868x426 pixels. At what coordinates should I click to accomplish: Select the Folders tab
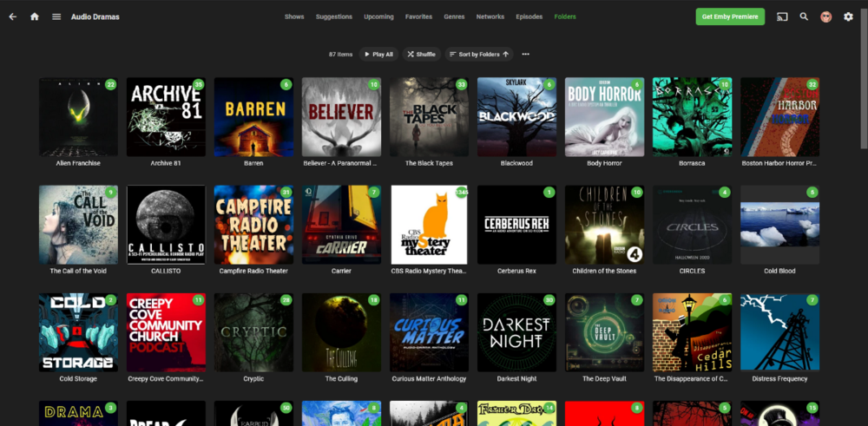(x=565, y=16)
